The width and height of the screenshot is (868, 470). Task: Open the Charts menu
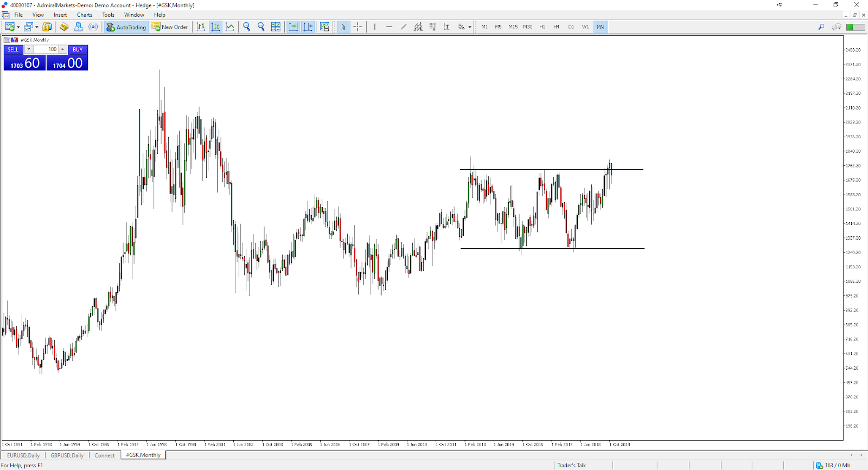84,15
